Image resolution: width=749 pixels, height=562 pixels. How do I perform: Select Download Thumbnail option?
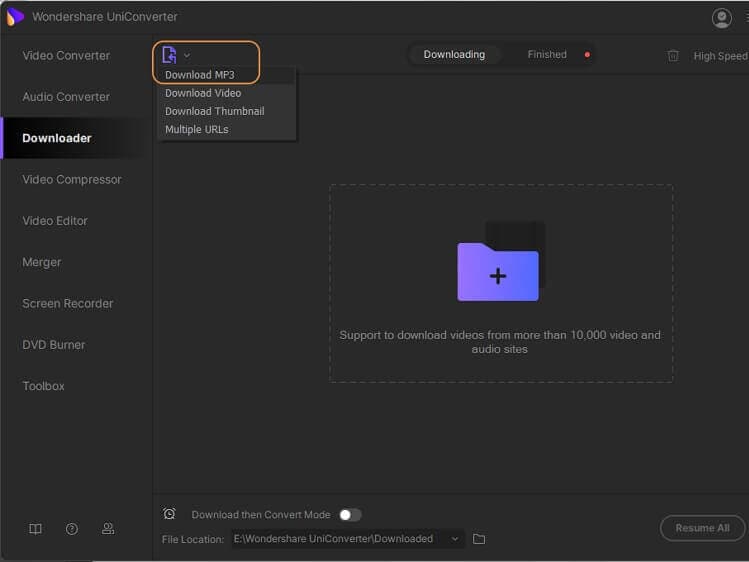214,111
